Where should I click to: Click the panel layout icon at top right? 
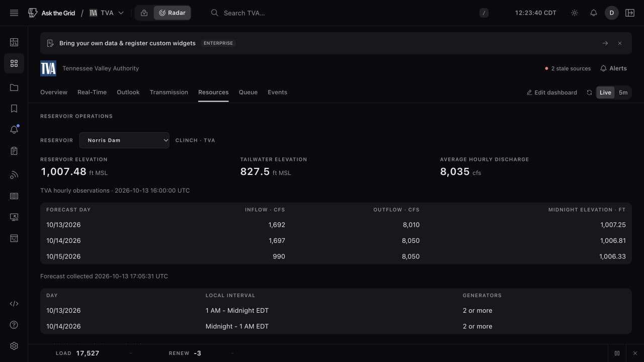click(x=630, y=13)
